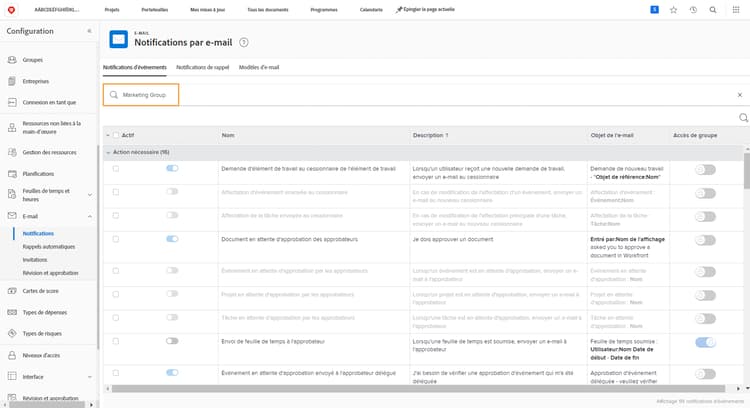Click the search icon in top bar
Viewport: 750px width, 408px height.
coord(713,10)
